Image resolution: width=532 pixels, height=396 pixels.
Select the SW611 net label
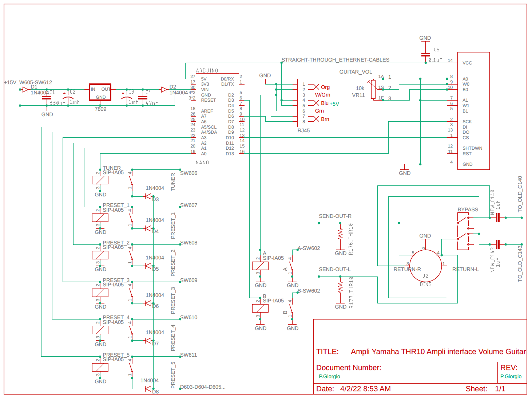pos(188,355)
